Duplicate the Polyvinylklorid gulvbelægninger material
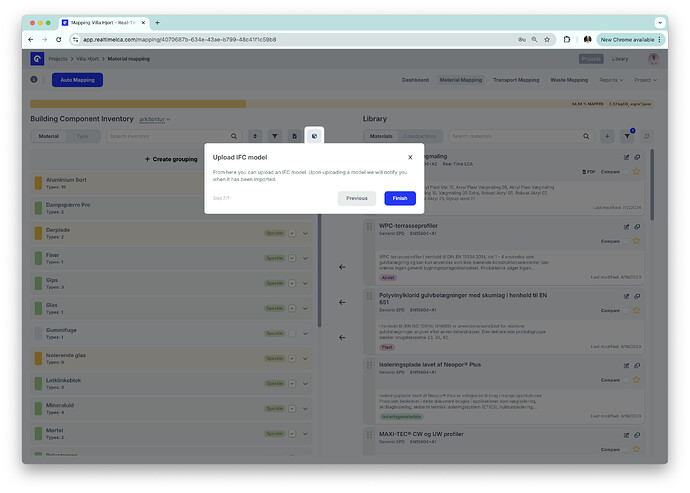The width and height of the screenshot is (690, 493). pos(637,296)
